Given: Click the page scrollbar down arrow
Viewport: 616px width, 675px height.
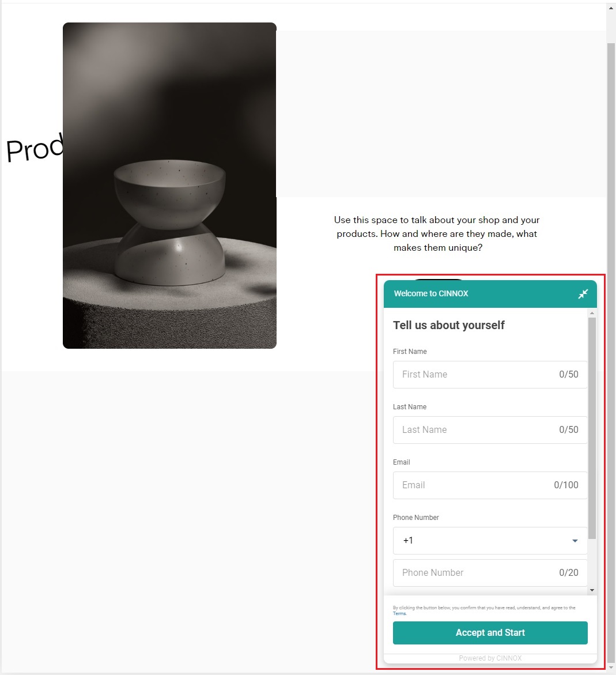Looking at the screenshot, I should tap(611, 668).
